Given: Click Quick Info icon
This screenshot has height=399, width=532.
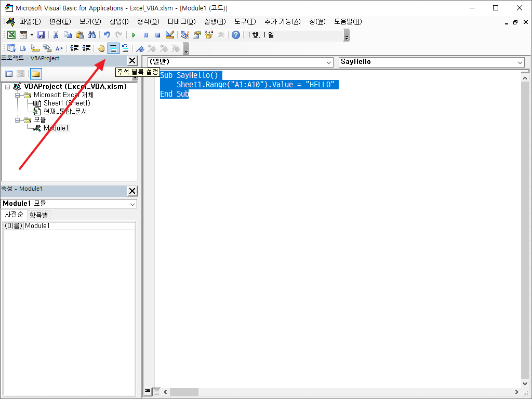Looking at the screenshot, I should point(35,48).
